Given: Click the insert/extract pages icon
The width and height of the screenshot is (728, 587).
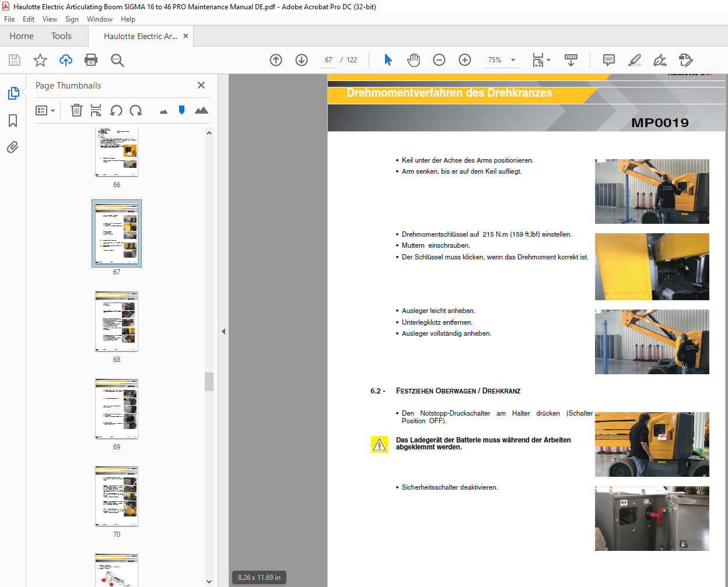Looking at the screenshot, I should (x=96, y=110).
